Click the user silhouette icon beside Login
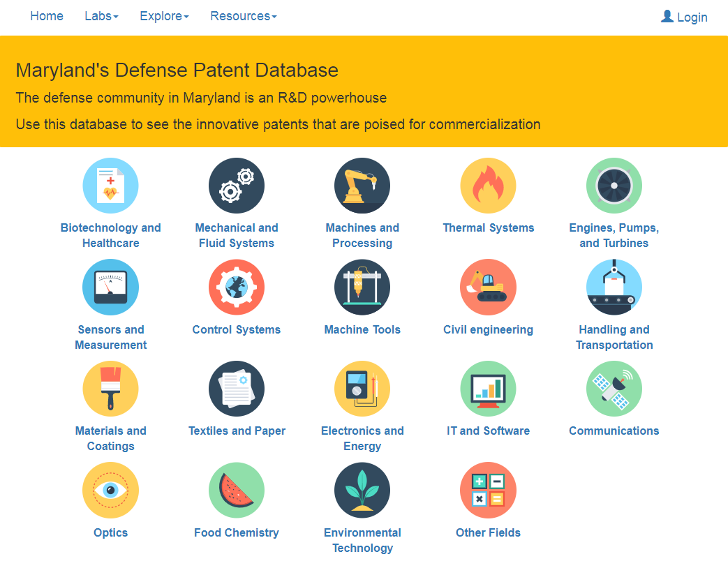Image resolution: width=728 pixels, height=568 pixels. 667,16
